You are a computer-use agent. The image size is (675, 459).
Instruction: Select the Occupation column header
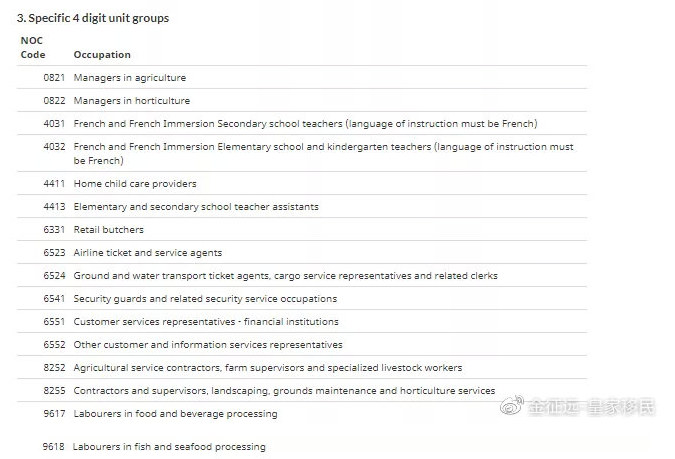pos(102,55)
